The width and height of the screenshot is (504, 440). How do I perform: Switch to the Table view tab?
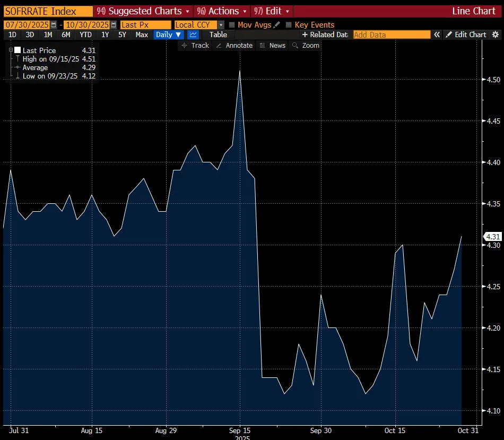[218, 34]
